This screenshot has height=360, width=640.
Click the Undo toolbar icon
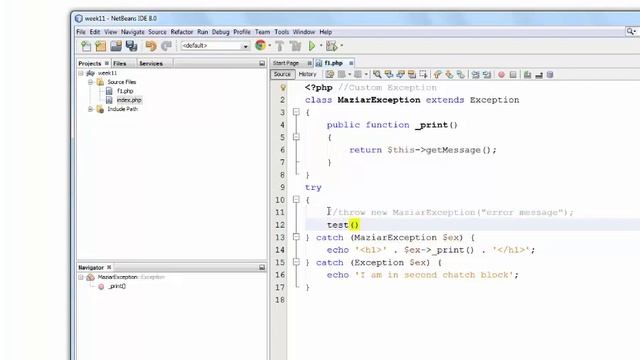151,46
